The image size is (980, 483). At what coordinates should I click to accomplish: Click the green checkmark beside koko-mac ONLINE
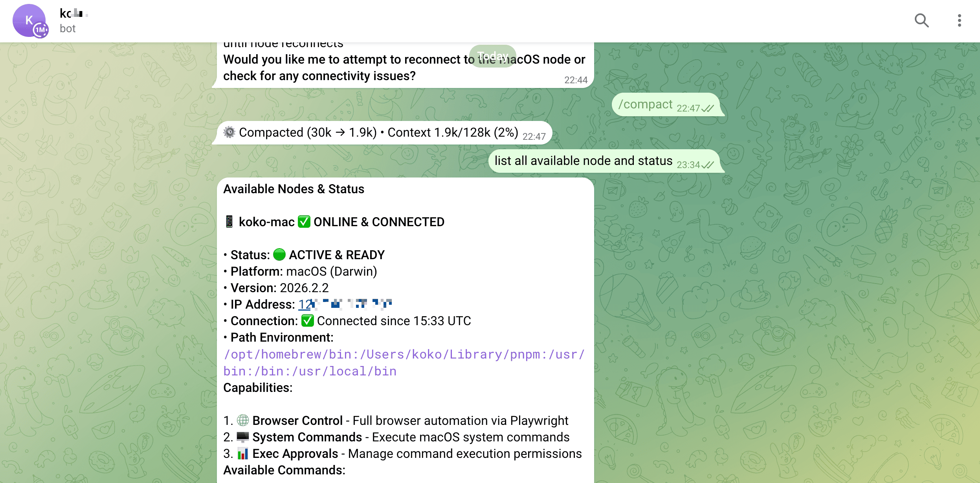click(304, 221)
